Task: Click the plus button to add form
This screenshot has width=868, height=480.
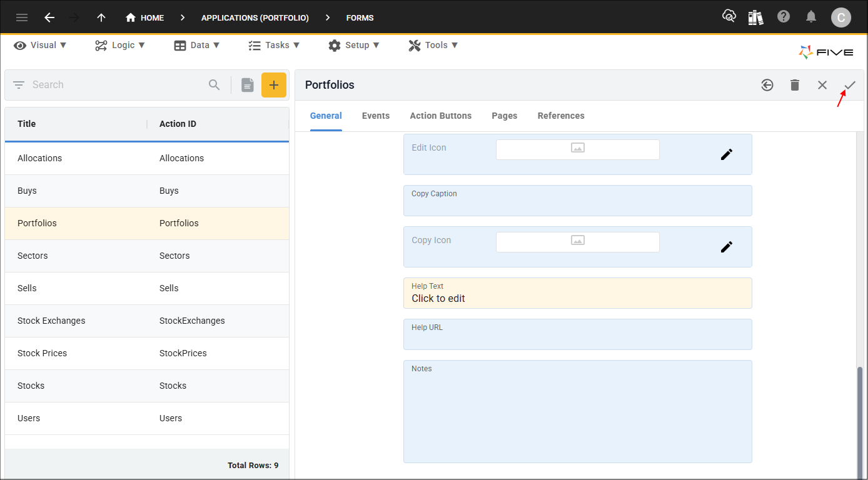Action: click(273, 85)
